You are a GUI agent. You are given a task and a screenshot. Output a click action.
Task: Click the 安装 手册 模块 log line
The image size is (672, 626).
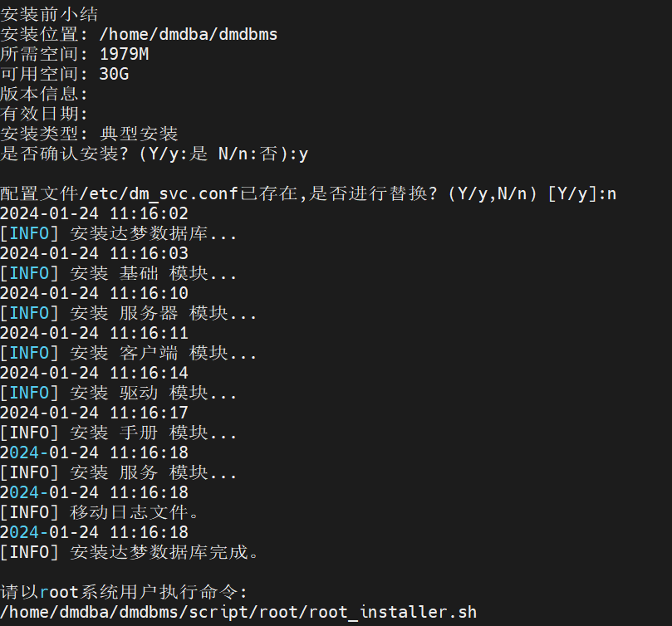tap(154, 433)
